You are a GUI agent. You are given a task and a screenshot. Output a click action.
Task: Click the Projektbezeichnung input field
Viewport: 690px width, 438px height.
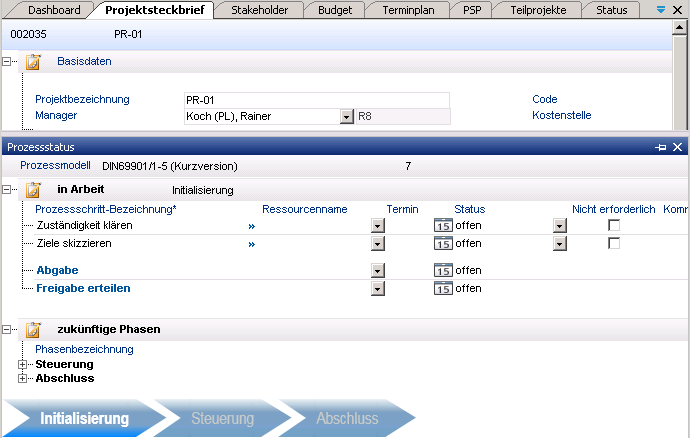(316, 100)
